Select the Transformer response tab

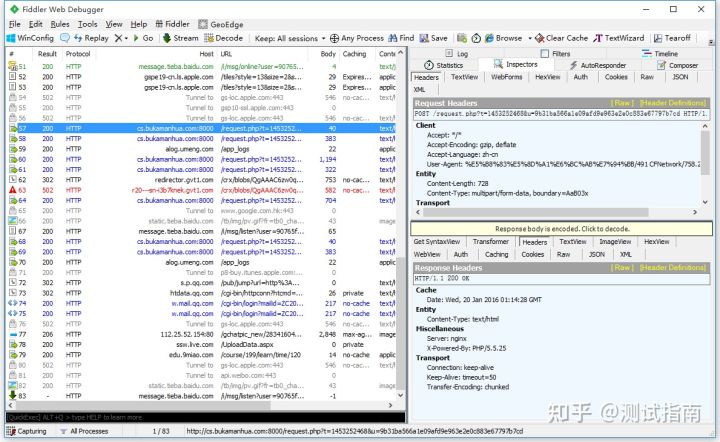pos(490,241)
